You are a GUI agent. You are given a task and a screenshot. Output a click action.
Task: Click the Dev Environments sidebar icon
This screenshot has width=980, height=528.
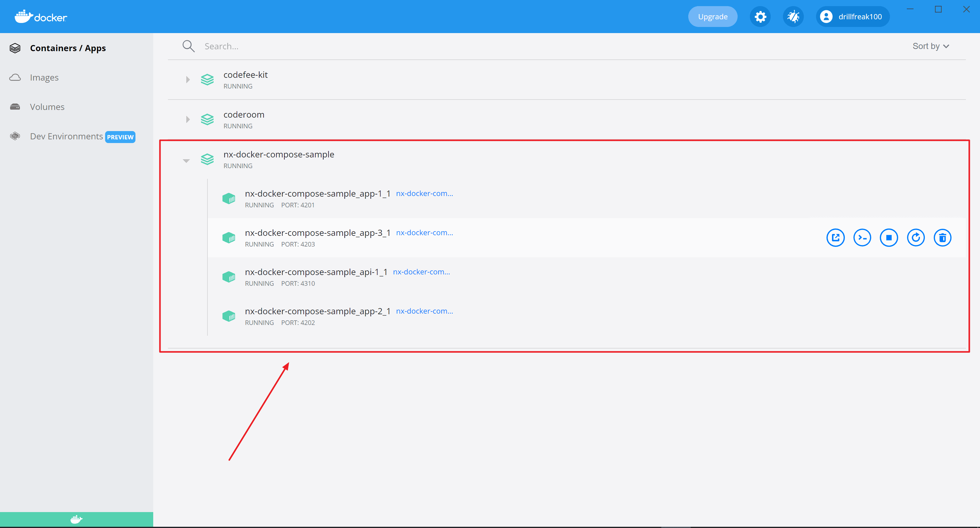point(15,136)
